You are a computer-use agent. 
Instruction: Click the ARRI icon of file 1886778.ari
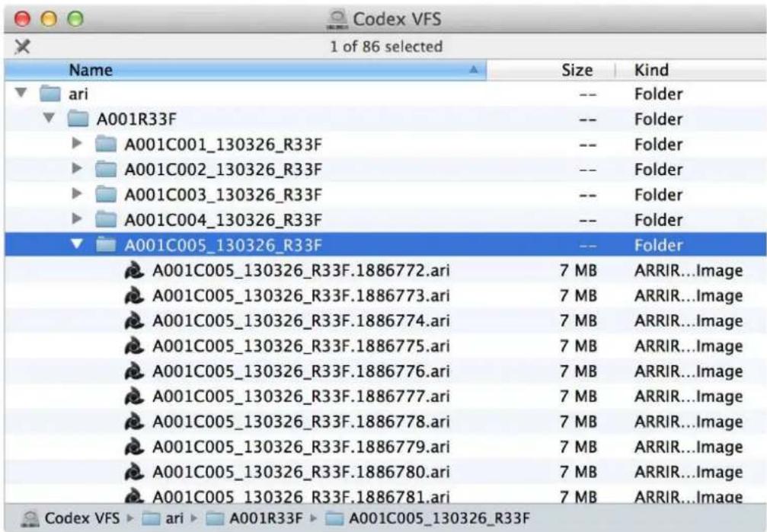[134, 422]
